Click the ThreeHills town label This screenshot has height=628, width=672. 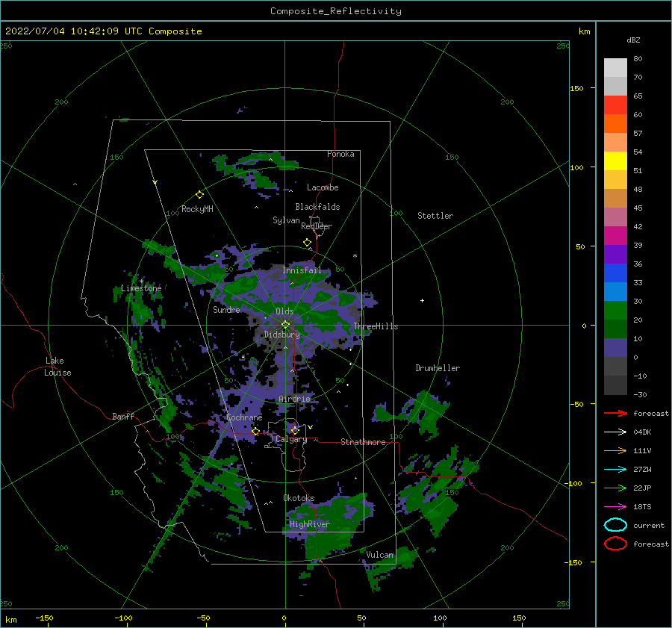376,326
